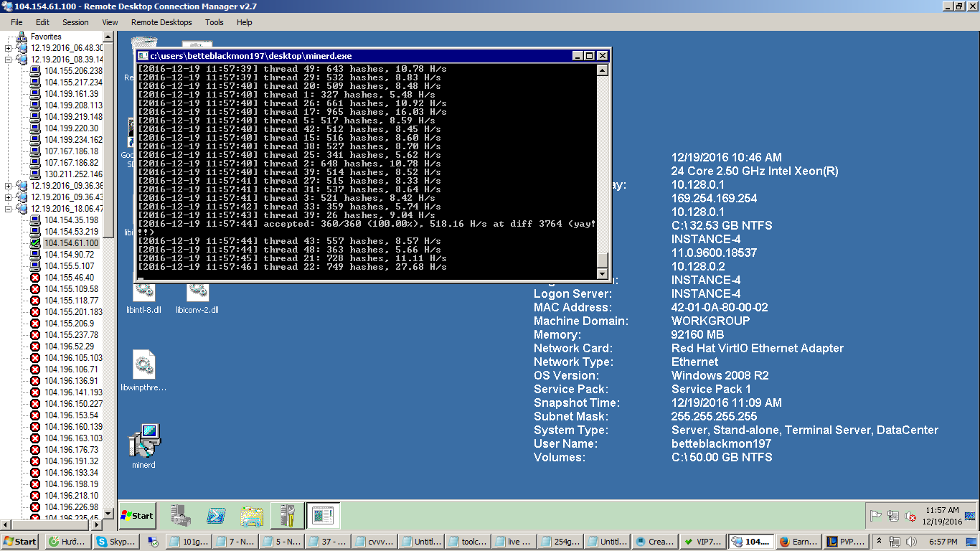Open the Remote Desktops menu
980x551 pixels.
pyautogui.click(x=161, y=22)
